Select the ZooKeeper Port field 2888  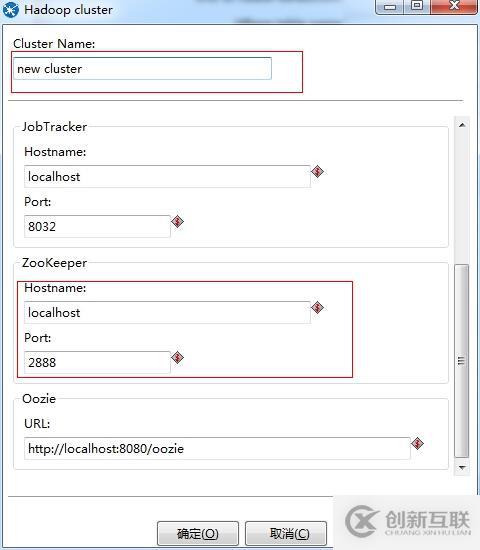(x=97, y=362)
